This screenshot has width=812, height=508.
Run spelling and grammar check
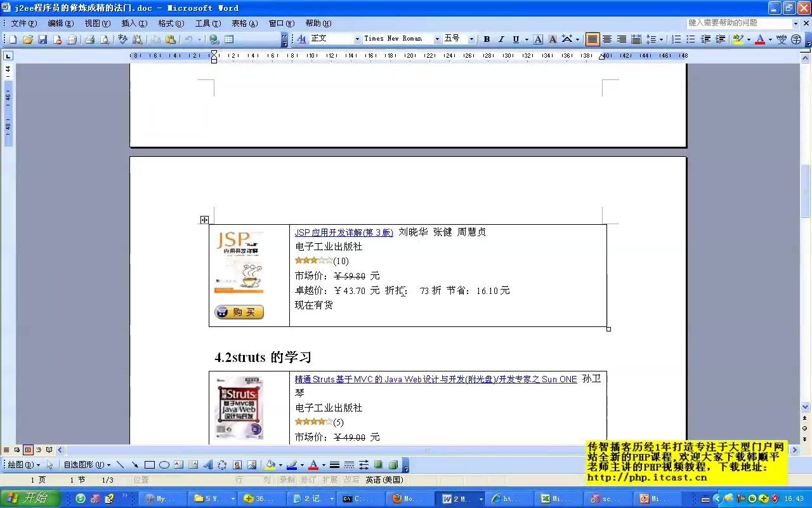click(x=122, y=39)
